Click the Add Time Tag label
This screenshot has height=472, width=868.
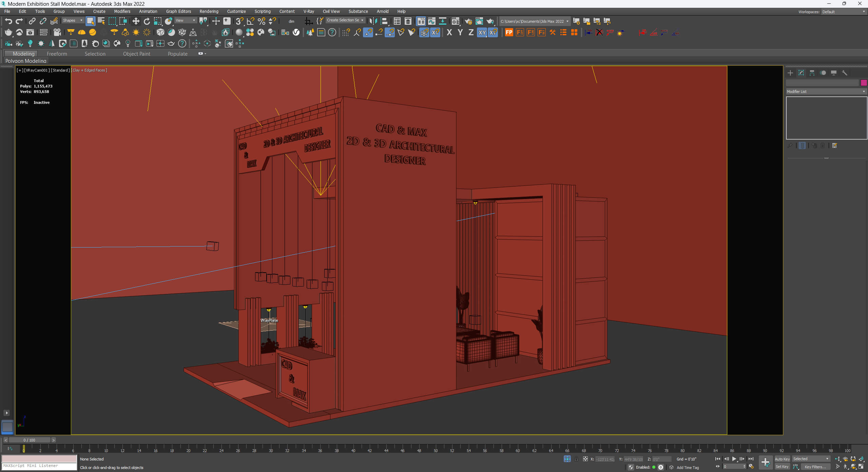click(688, 468)
